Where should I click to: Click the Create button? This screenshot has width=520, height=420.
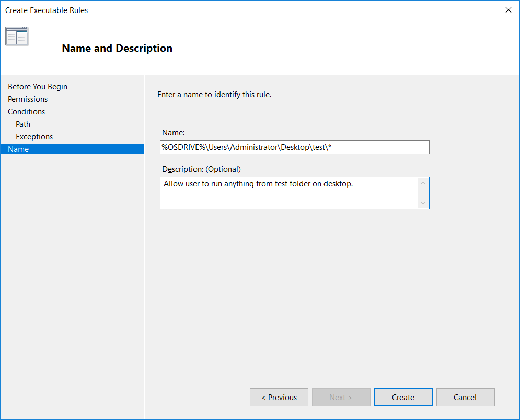coord(403,397)
